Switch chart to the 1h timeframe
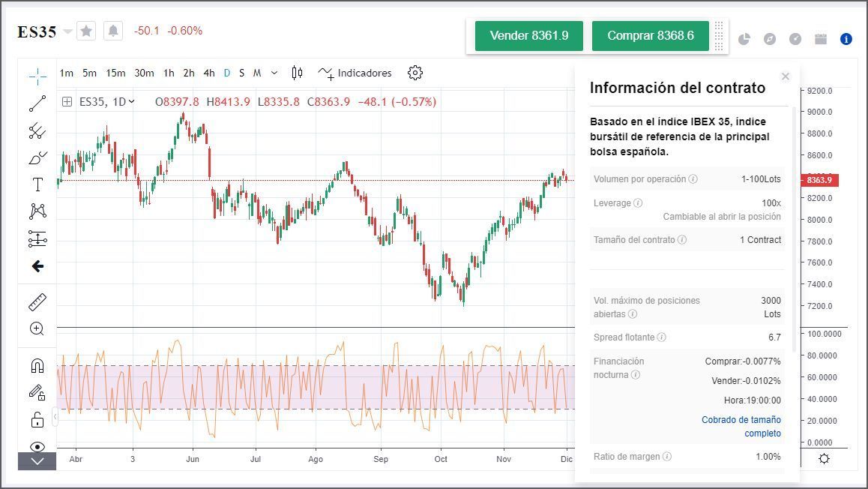 (x=169, y=73)
